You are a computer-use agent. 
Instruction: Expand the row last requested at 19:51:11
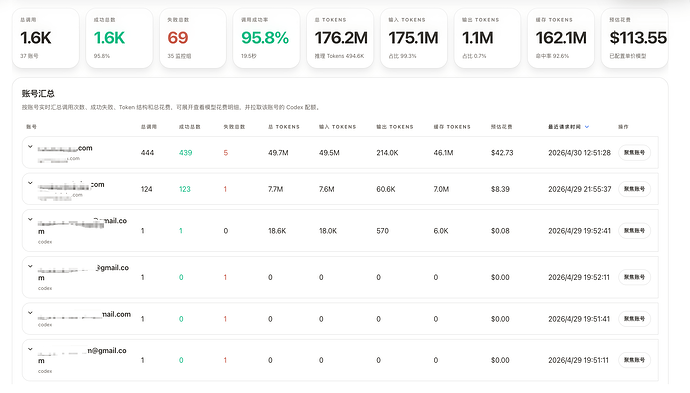coord(30,349)
